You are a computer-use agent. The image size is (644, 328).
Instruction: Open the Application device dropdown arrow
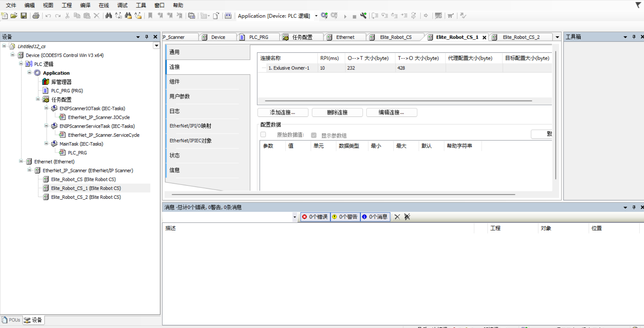coord(316,16)
